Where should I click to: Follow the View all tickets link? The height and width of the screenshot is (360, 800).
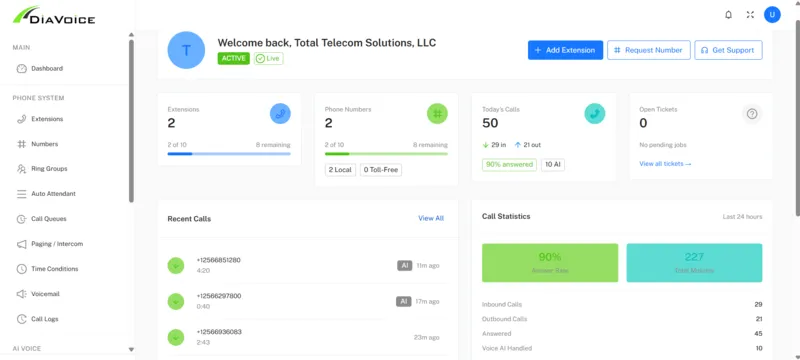[x=665, y=164]
